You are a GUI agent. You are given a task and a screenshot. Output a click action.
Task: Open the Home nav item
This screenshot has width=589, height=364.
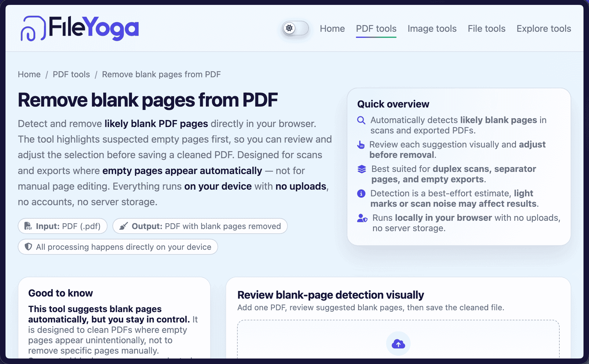tap(332, 28)
